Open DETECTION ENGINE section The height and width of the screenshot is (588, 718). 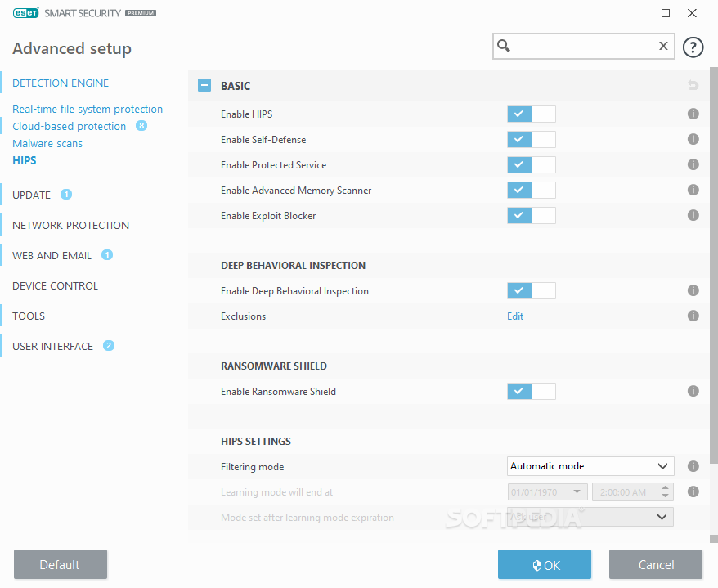click(x=61, y=83)
